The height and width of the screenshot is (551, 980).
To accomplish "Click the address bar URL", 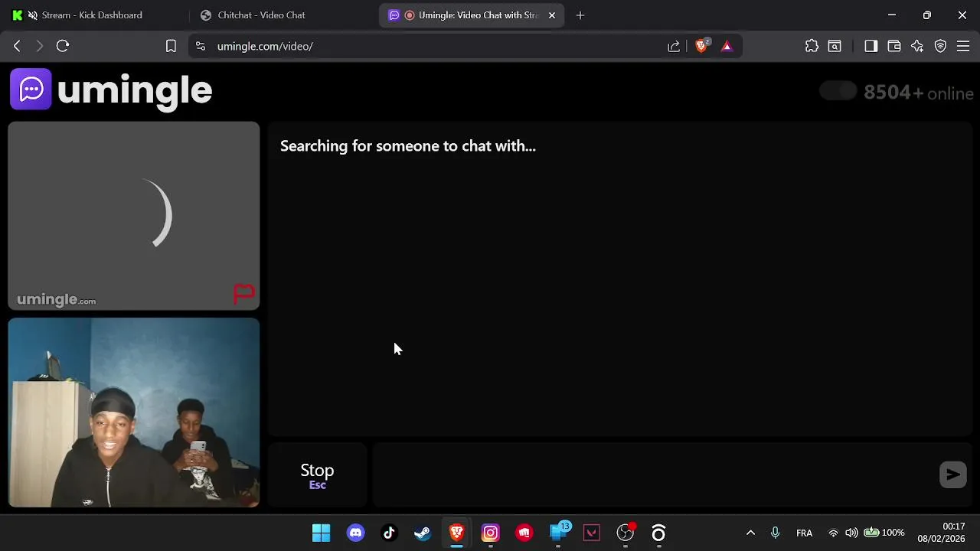I will click(265, 46).
